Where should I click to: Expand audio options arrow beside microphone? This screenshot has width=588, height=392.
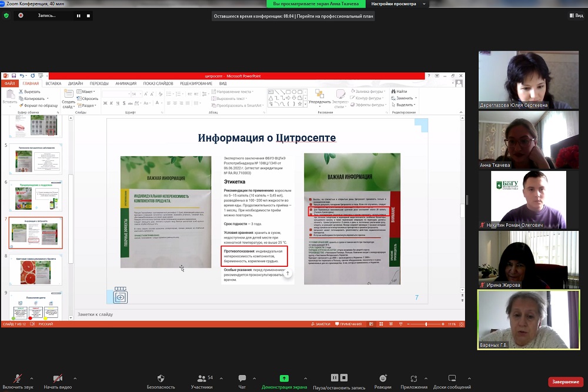point(32,378)
